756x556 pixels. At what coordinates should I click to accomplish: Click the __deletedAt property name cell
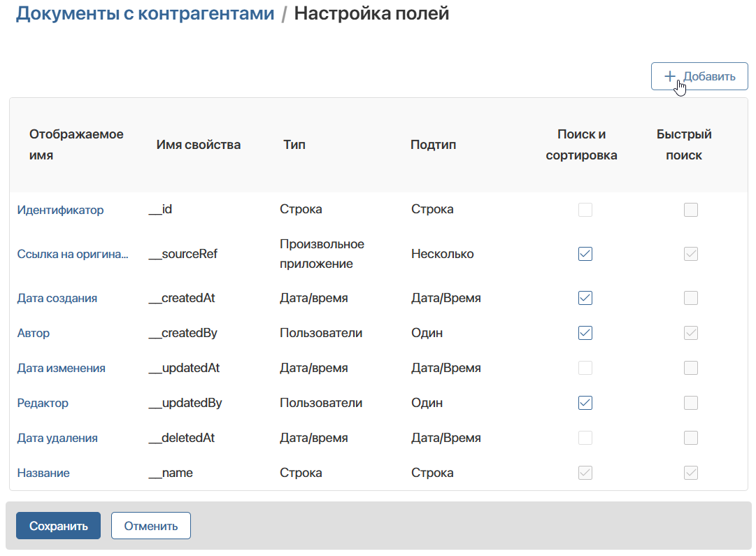(182, 438)
